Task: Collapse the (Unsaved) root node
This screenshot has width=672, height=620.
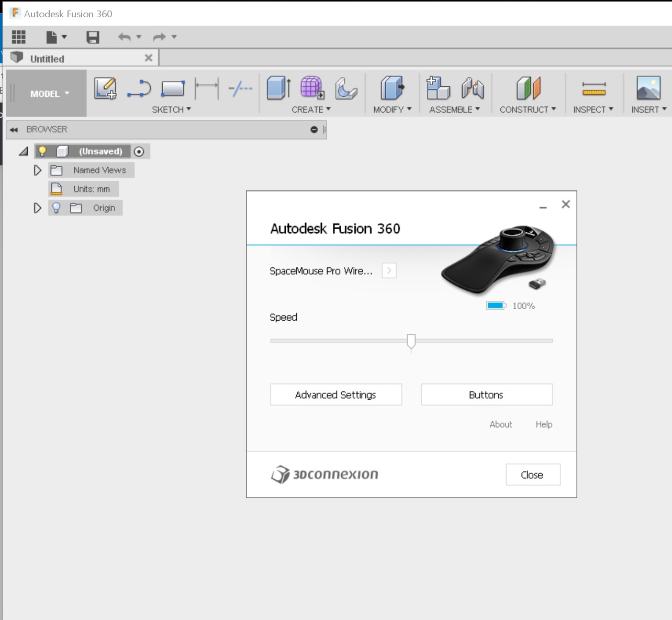Action: [24, 151]
